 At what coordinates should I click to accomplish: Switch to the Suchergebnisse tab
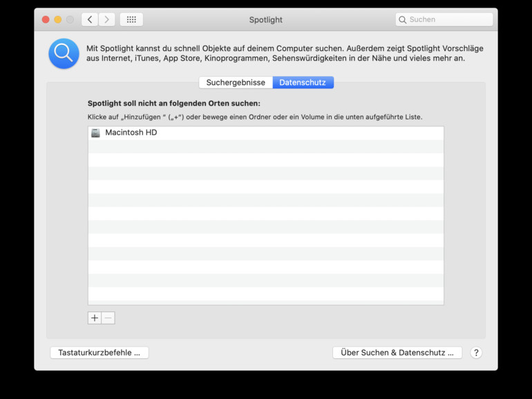[x=236, y=82]
